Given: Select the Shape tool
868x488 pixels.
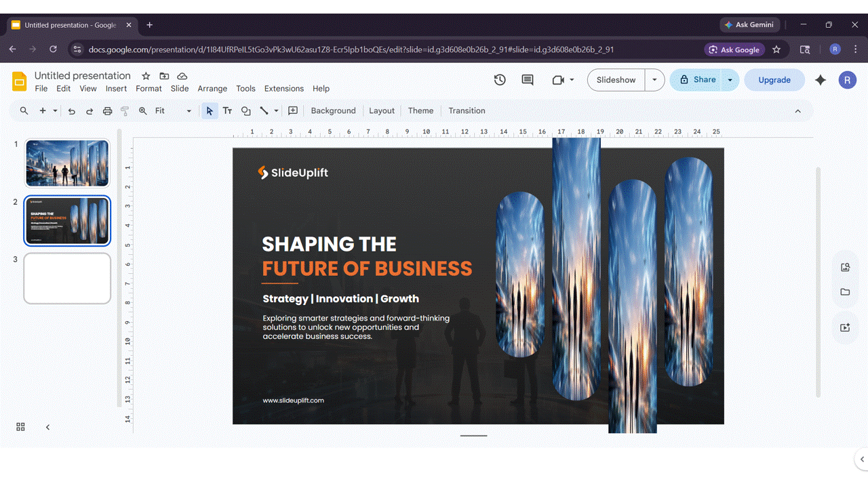Looking at the screenshot, I should tap(245, 110).
